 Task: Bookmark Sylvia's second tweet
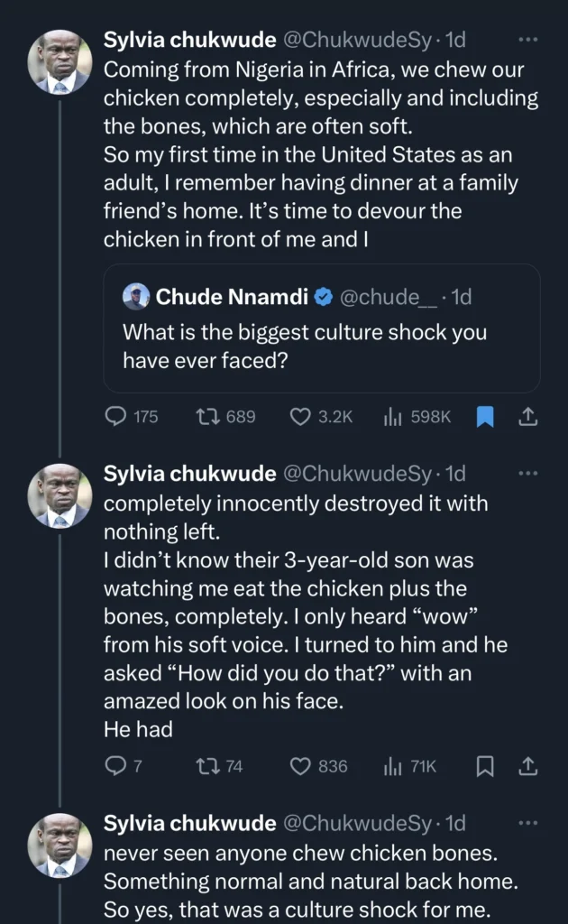click(x=484, y=766)
